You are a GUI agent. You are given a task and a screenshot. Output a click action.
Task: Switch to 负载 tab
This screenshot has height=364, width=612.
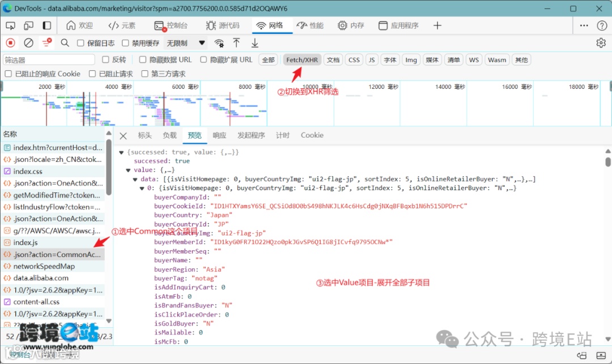[x=170, y=135]
